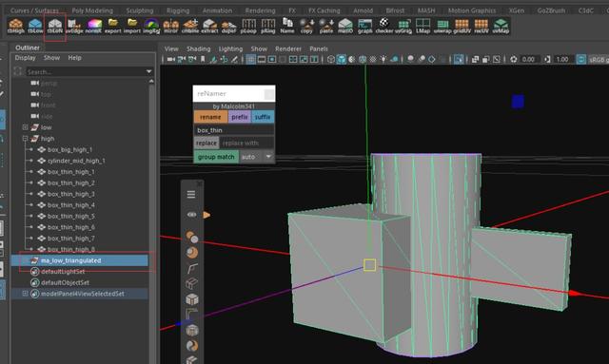Click the select camera viewport icon
This screenshot has height=364, width=609.
click(171, 59)
